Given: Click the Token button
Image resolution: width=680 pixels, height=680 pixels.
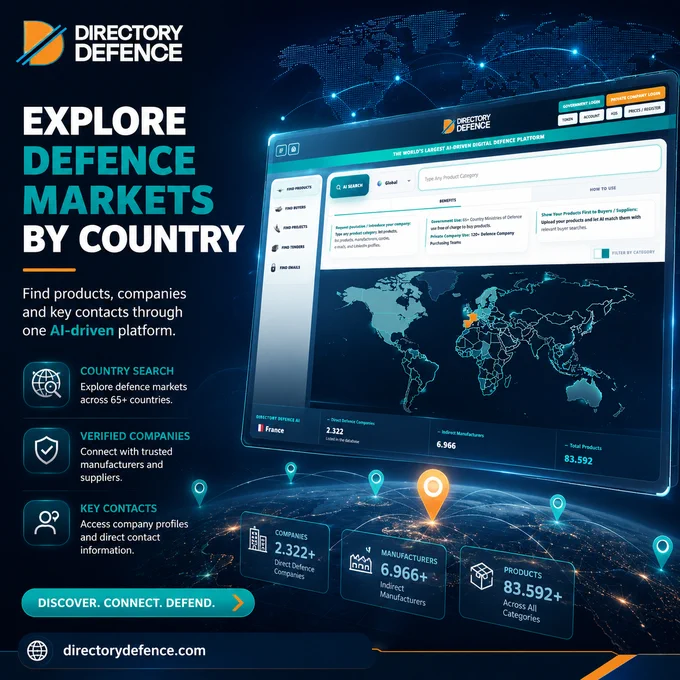Looking at the screenshot, I should 567,119.
